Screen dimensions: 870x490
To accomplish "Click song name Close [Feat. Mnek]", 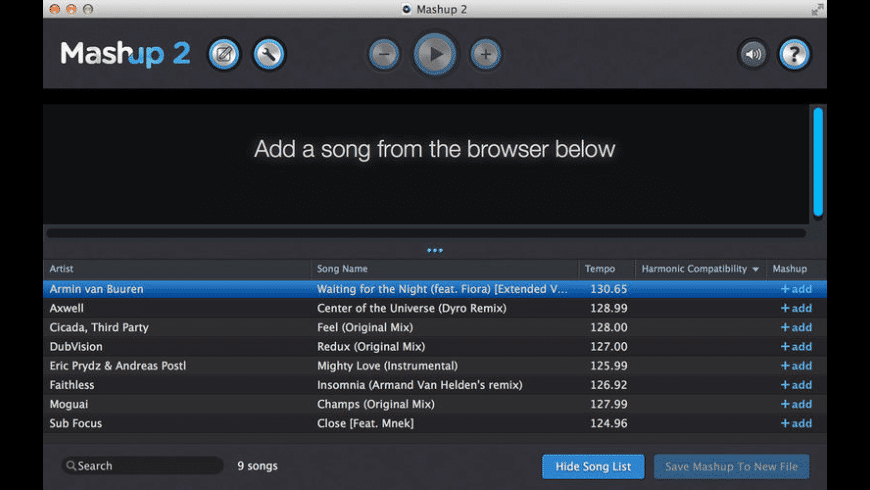I will point(365,423).
